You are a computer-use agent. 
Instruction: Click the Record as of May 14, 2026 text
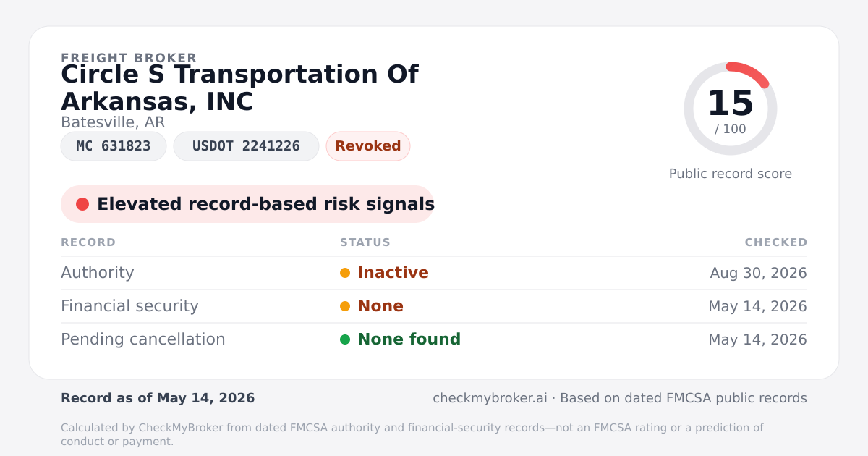(x=158, y=398)
